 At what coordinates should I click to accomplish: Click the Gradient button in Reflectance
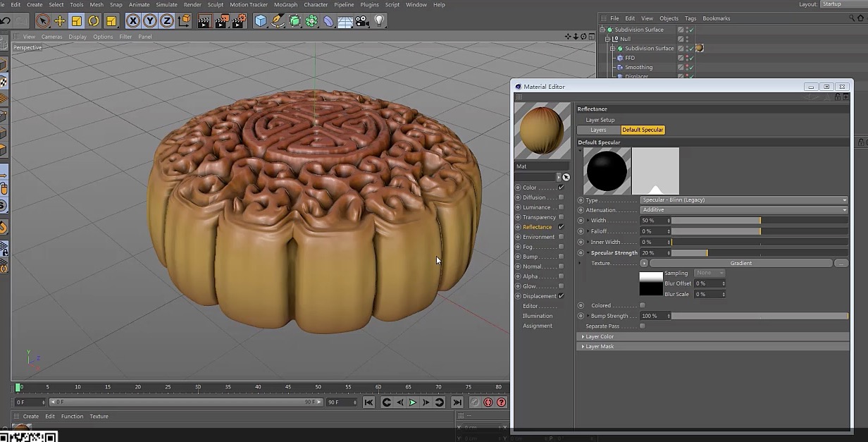740,263
